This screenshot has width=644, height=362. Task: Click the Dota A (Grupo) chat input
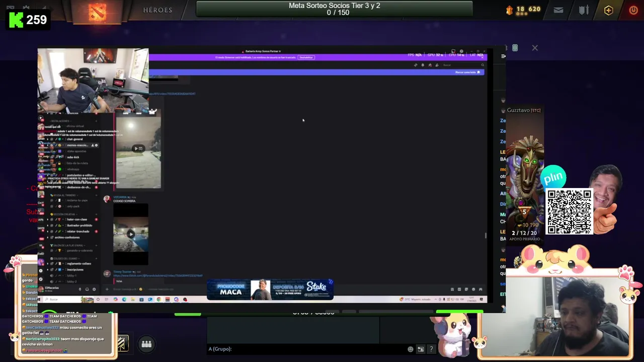click(307, 349)
